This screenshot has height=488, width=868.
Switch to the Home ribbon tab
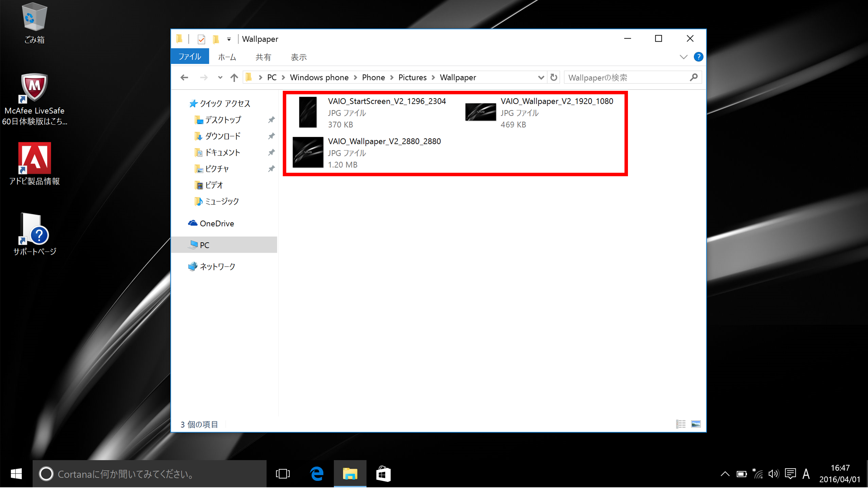pyautogui.click(x=227, y=57)
